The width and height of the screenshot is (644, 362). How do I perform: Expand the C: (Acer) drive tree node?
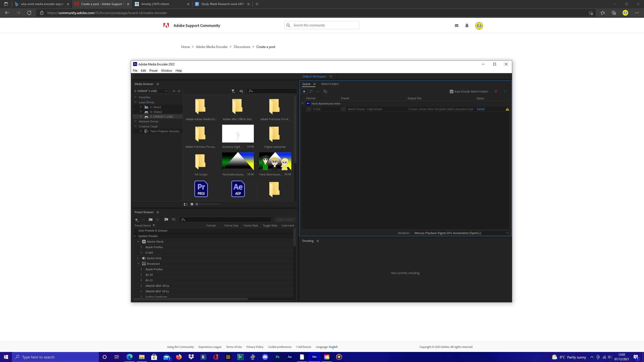(x=141, y=107)
